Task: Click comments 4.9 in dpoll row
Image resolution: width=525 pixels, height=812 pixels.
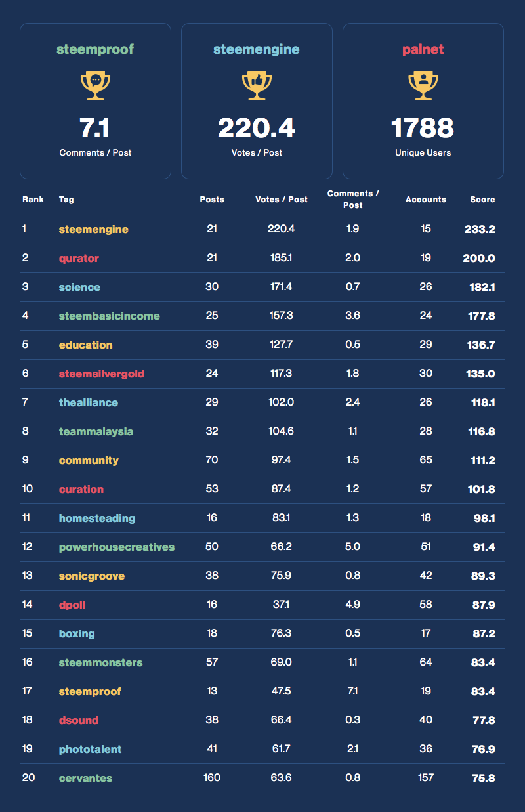Action: coord(352,605)
